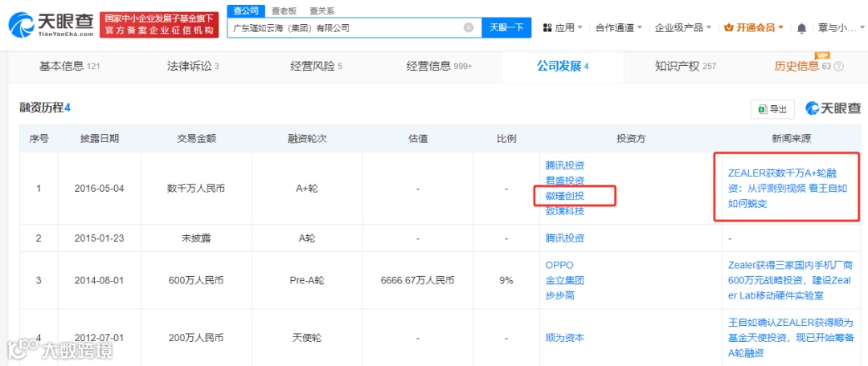The image size is (868, 366).
Task: Click the 估值 column header
Action: coord(417,139)
